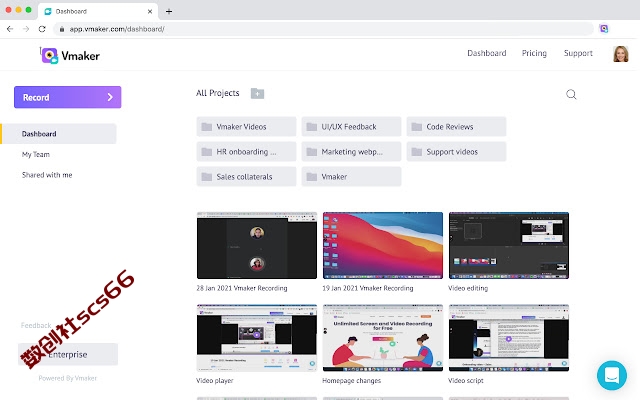Click the All Projects heading

coord(218,93)
